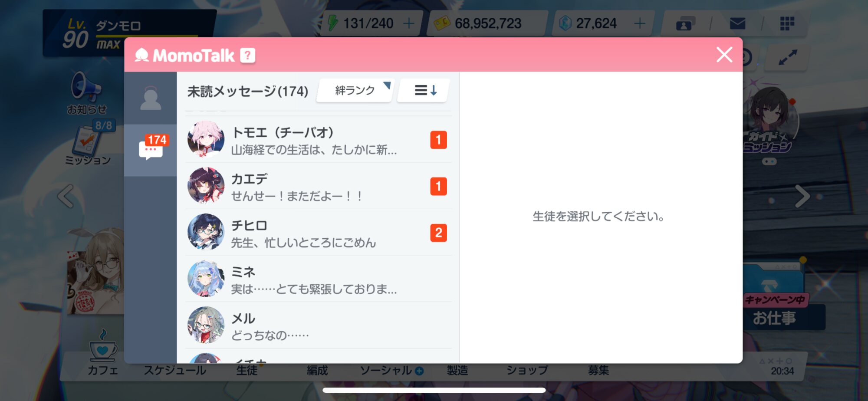This screenshot has width=868, height=401.
Task: Go to next lobby page with right arrow
Action: coord(802,196)
